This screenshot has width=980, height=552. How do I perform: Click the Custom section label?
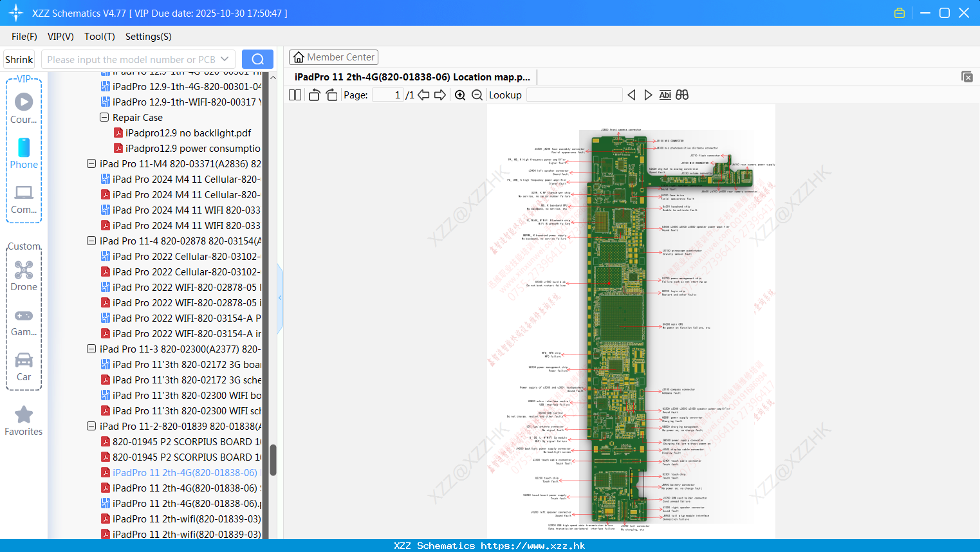click(x=24, y=246)
